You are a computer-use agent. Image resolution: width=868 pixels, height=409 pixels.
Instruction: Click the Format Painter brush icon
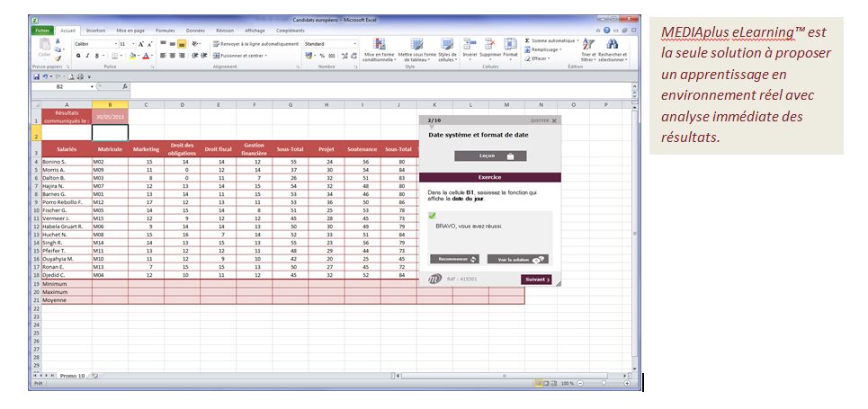tap(58, 58)
